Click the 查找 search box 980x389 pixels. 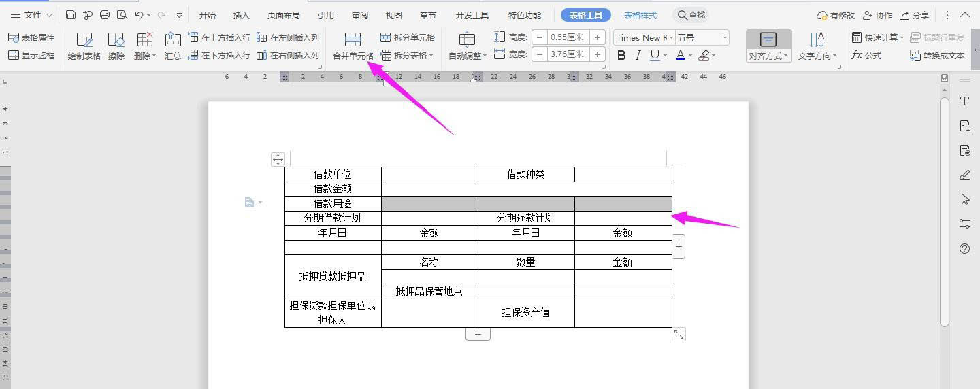pos(691,15)
